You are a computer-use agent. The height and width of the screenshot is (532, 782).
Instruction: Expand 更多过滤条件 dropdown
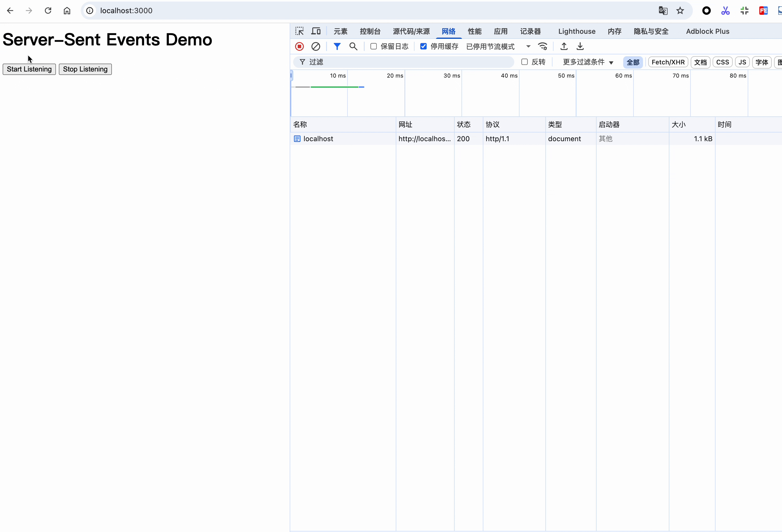(x=588, y=62)
